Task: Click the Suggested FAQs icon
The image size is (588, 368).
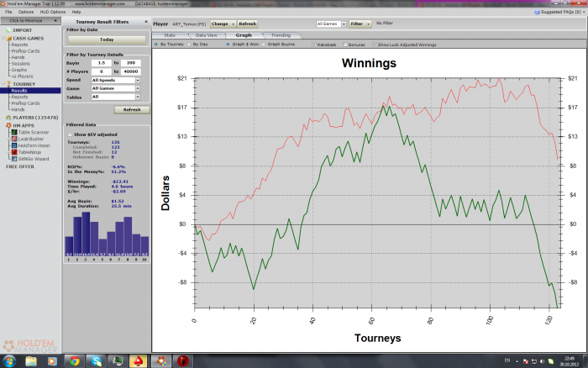Action: (x=537, y=12)
